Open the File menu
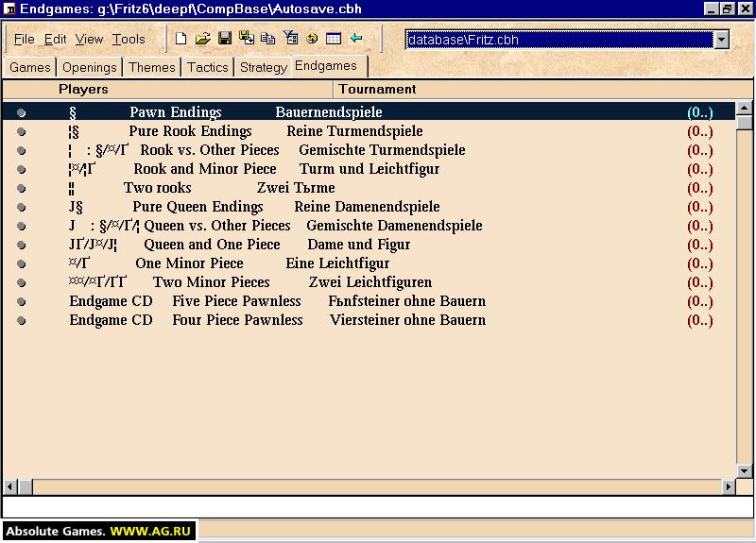Viewport: 756px width, 543px height. 25,39
